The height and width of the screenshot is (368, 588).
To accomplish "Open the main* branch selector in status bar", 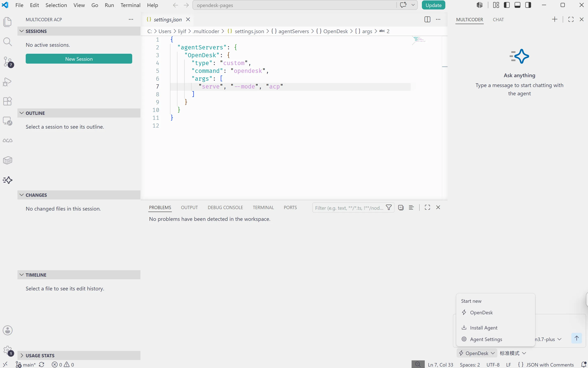I will click(25, 365).
